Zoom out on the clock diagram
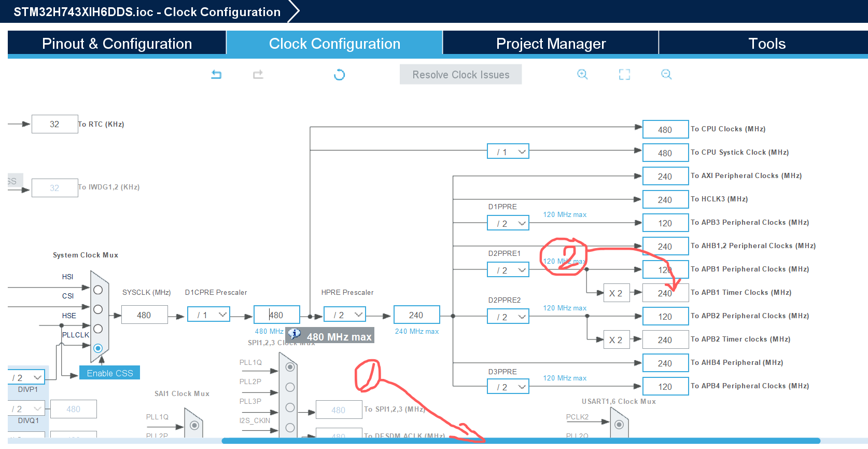The height and width of the screenshot is (449, 868). coord(666,74)
